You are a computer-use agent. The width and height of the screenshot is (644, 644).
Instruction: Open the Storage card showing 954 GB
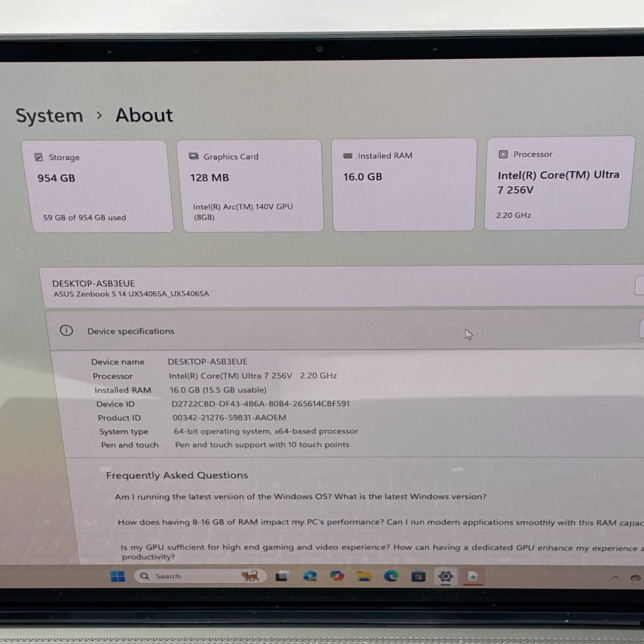97,186
